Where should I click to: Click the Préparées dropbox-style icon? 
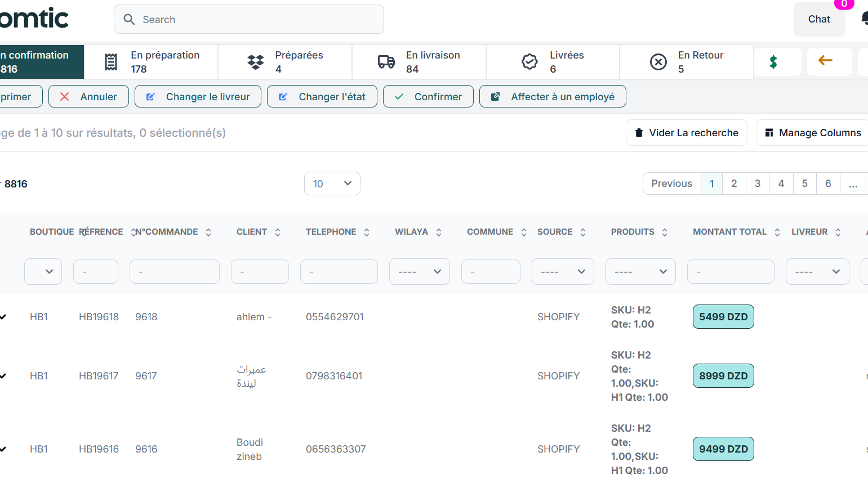tap(256, 62)
